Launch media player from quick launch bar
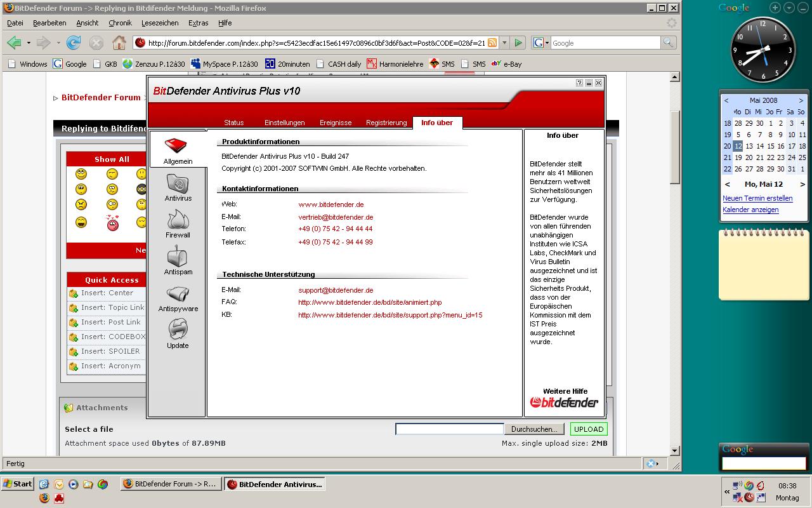The width and height of the screenshot is (812, 508). 74,484
